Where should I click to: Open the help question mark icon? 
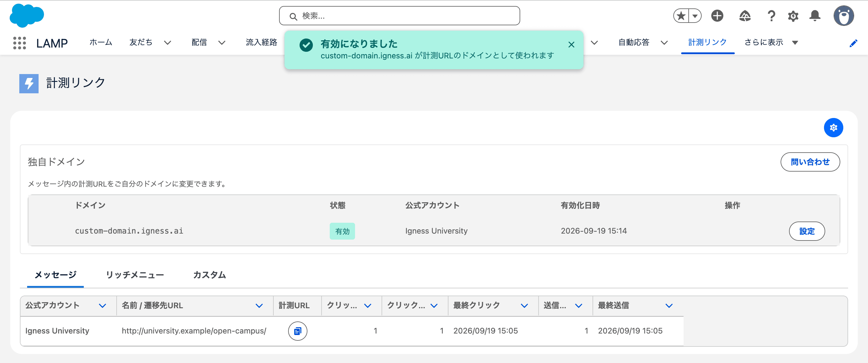(771, 16)
